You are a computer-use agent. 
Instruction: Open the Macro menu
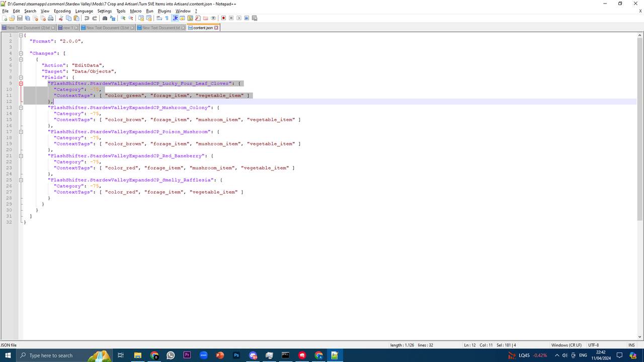pyautogui.click(x=136, y=11)
